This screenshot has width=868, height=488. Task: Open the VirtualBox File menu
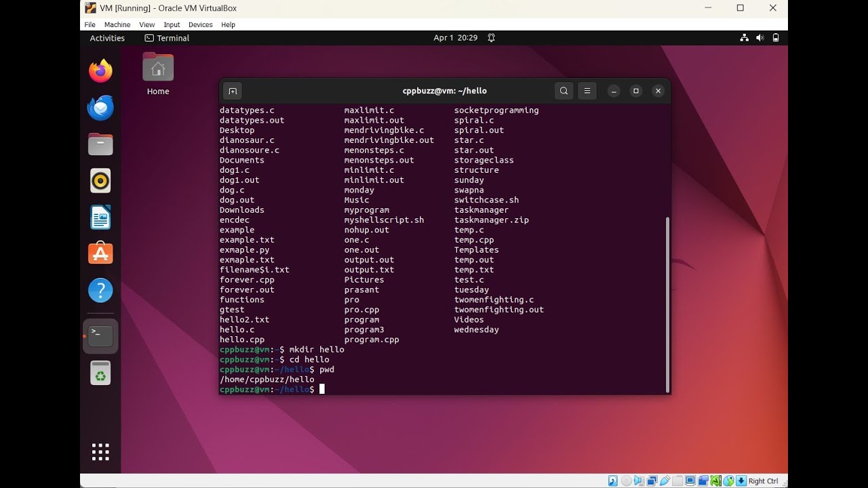pos(90,24)
